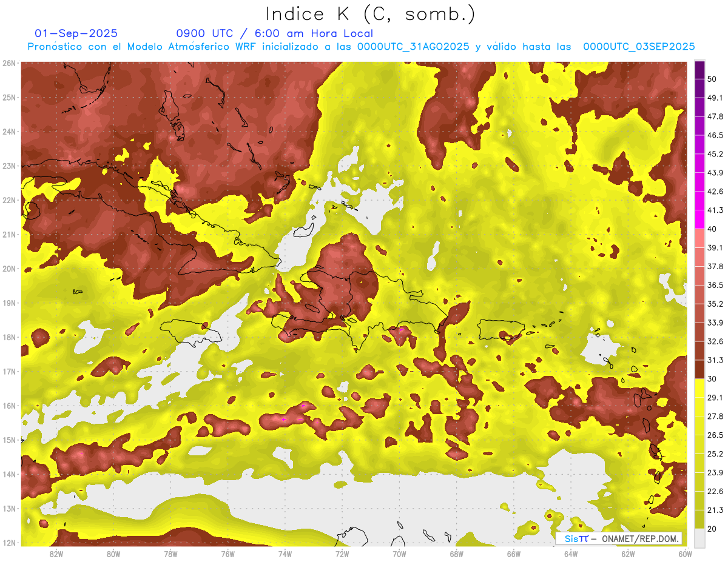
Task: Click the latitude label "24N"
Action: coord(8,132)
